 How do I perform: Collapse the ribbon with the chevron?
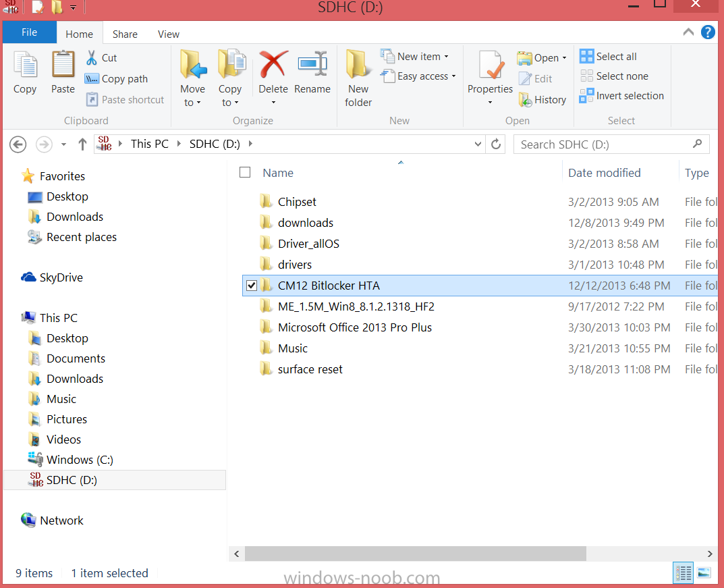[x=688, y=32]
